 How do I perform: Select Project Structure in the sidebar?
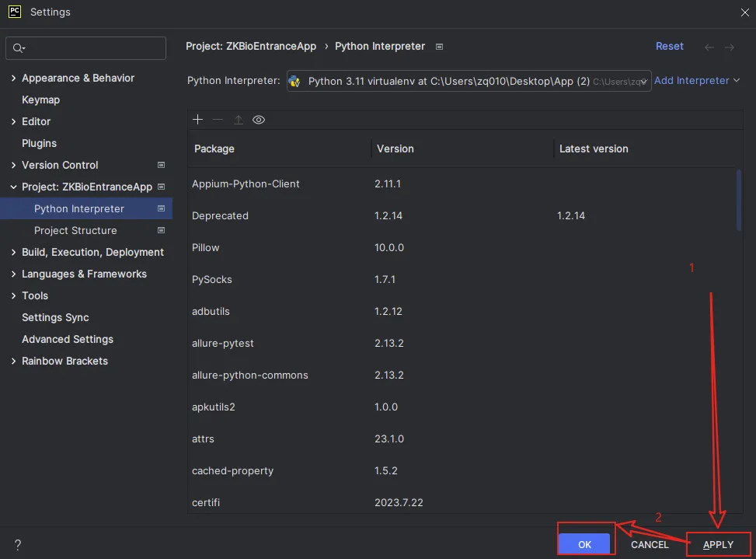(75, 231)
